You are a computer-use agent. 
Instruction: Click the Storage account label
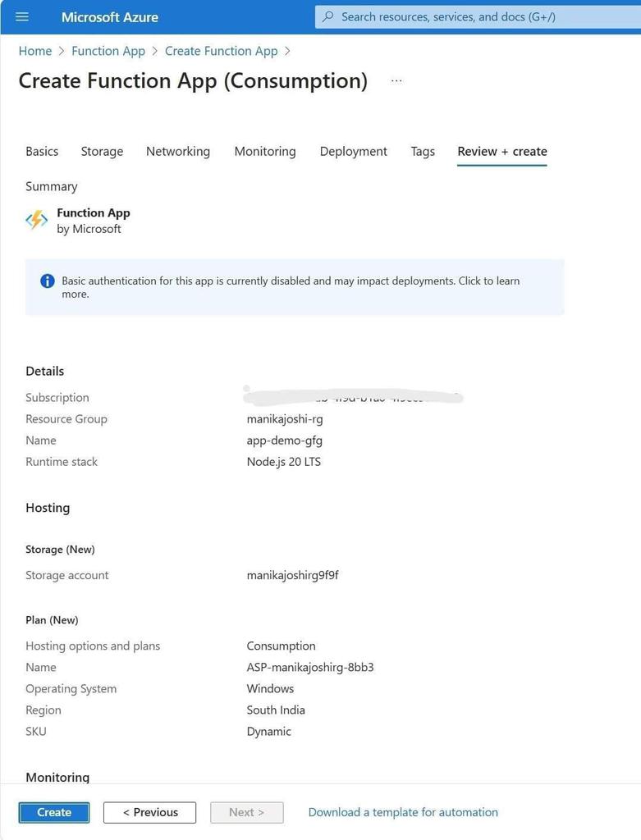click(67, 575)
